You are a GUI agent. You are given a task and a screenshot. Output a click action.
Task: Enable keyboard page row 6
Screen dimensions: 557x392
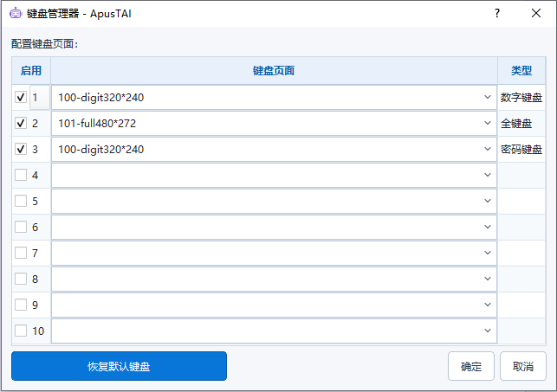[21, 227]
